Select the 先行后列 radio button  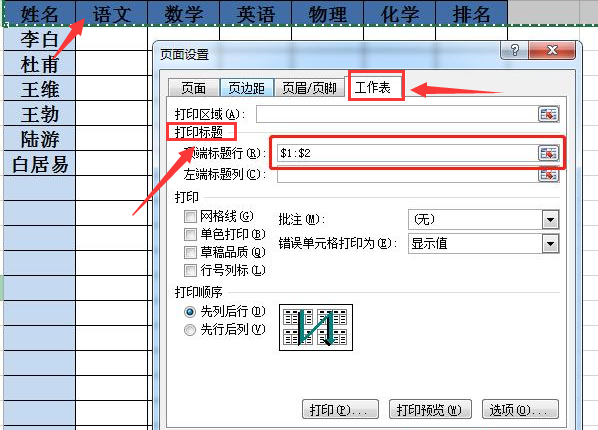tap(190, 330)
